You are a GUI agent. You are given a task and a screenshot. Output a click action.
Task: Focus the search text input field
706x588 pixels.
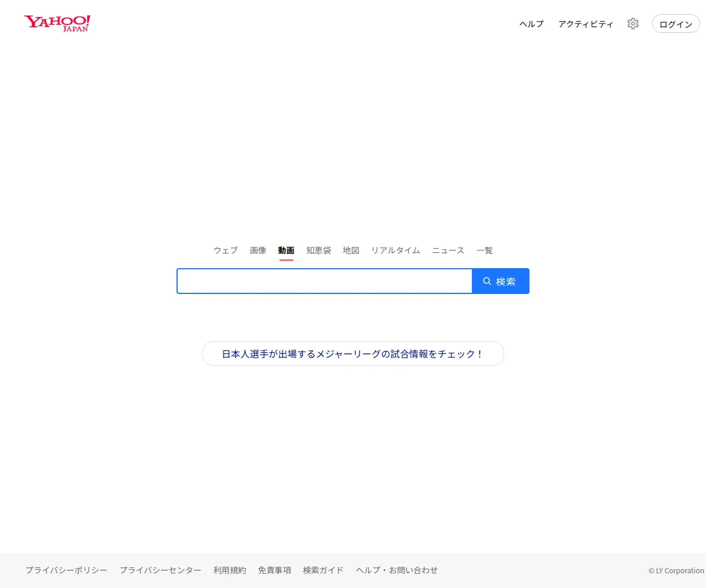(325, 281)
